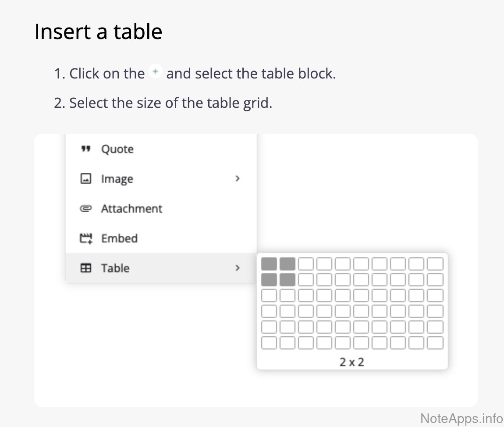Click the green plus icon in step one

(x=156, y=72)
